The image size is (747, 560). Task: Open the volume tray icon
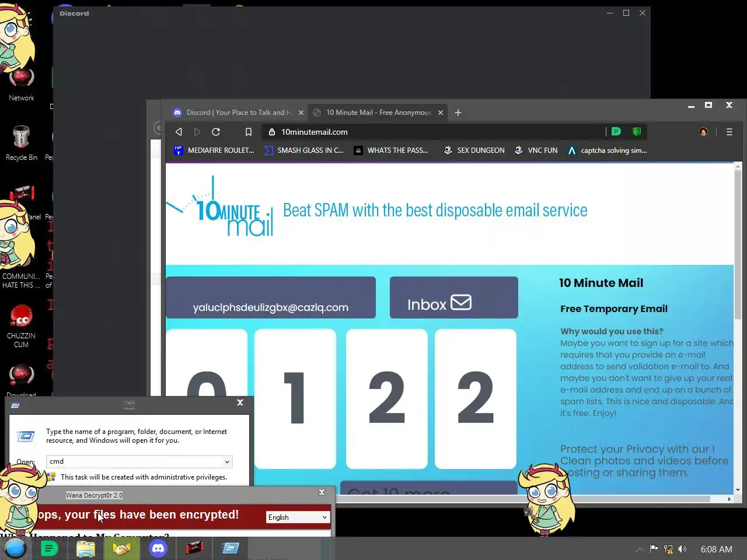pyautogui.click(x=682, y=549)
